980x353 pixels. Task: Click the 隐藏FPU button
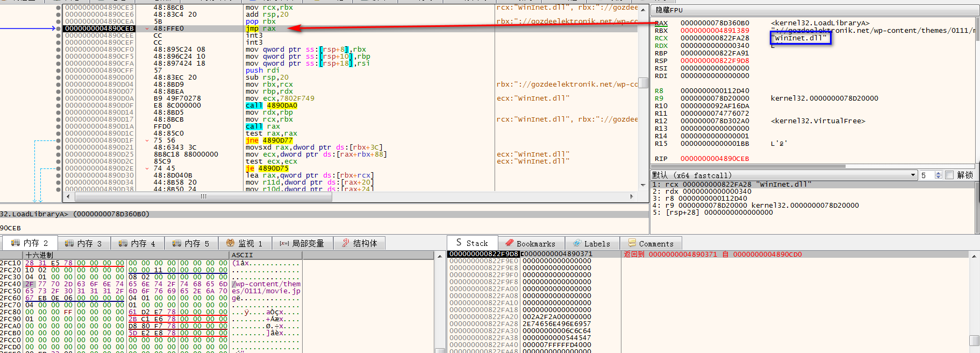click(x=669, y=10)
